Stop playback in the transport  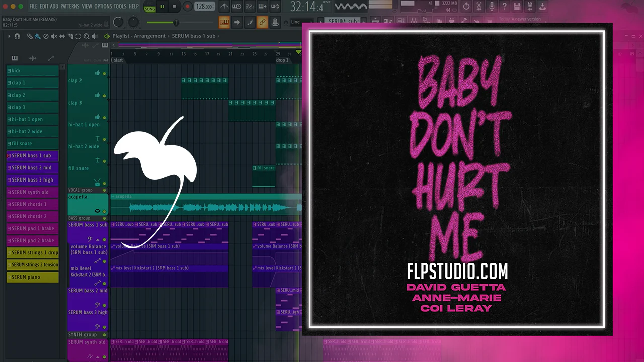[175, 7]
